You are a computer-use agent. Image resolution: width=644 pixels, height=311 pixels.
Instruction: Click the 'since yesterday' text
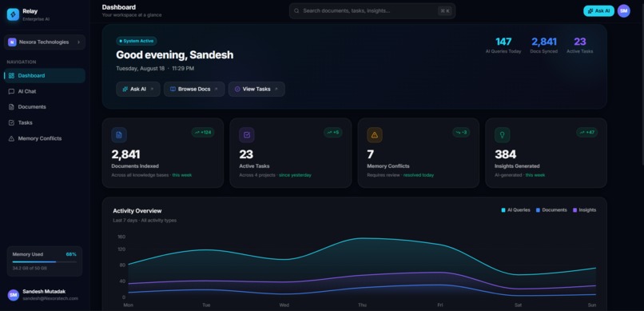pos(296,175)
